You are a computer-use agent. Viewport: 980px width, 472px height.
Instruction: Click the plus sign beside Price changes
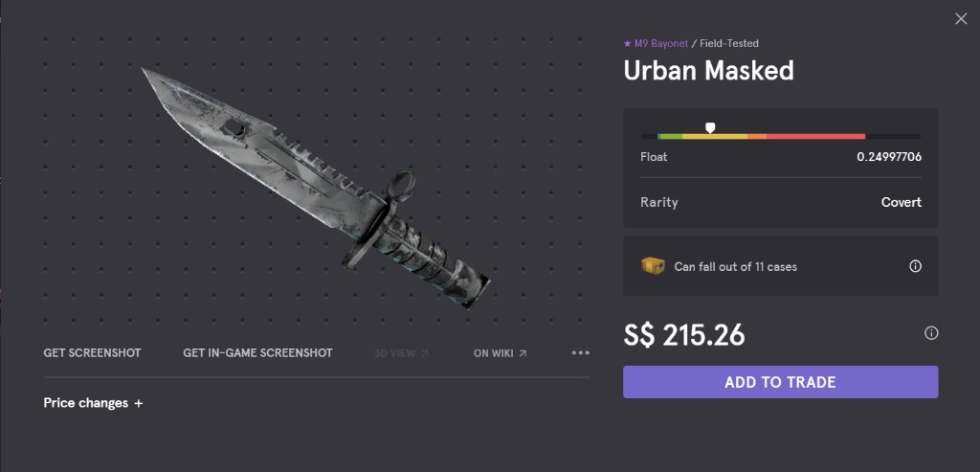point(138,403)
